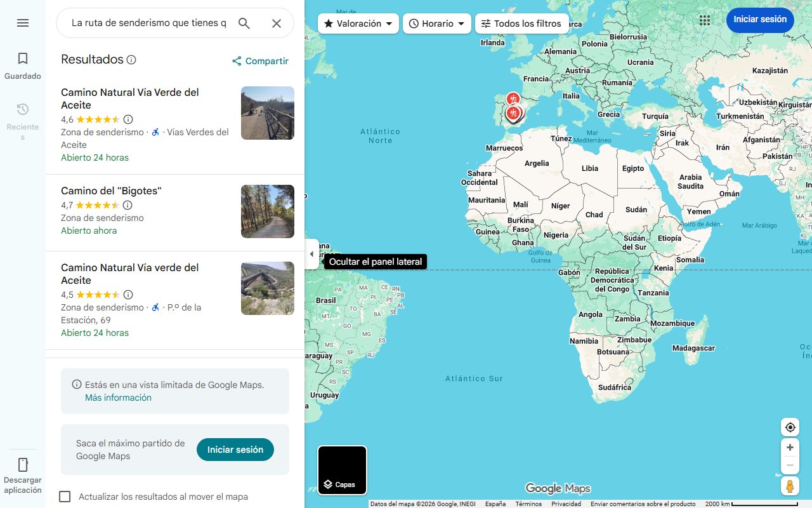Viewport: 812px width, 508px height.
Task: Open the Guardado saved places
Action: click(23, 66)
